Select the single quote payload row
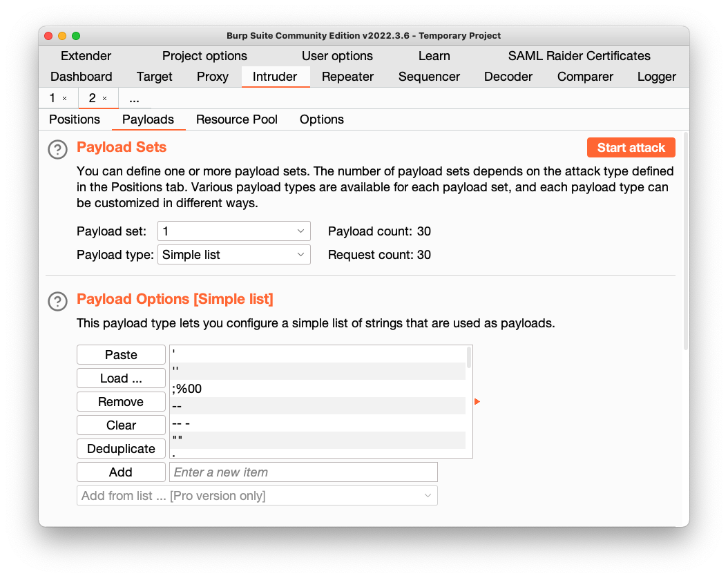 tap(318, 354)
